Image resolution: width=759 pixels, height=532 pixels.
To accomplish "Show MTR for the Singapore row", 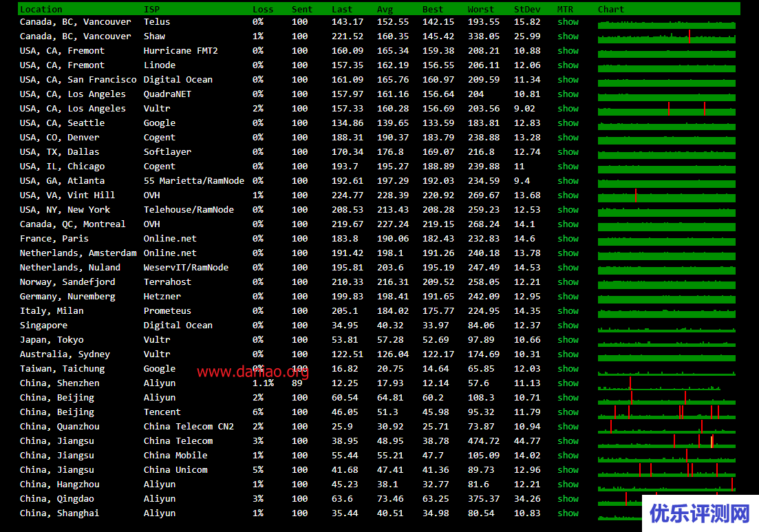I will [568, 326].
